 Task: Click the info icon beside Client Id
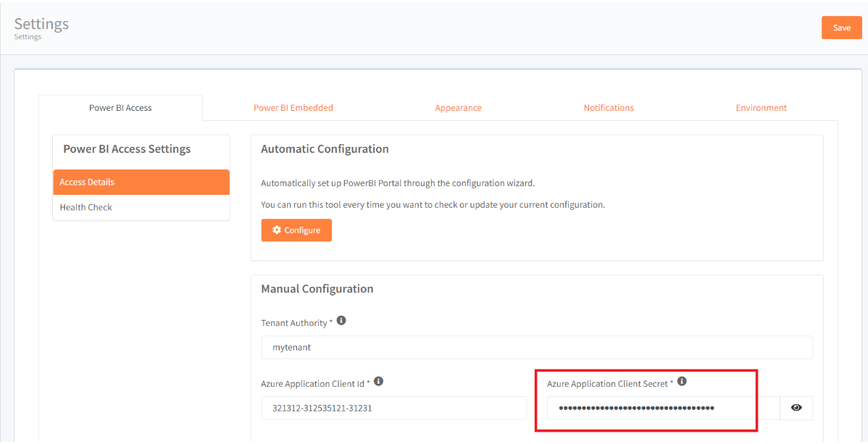coord(378,382)
